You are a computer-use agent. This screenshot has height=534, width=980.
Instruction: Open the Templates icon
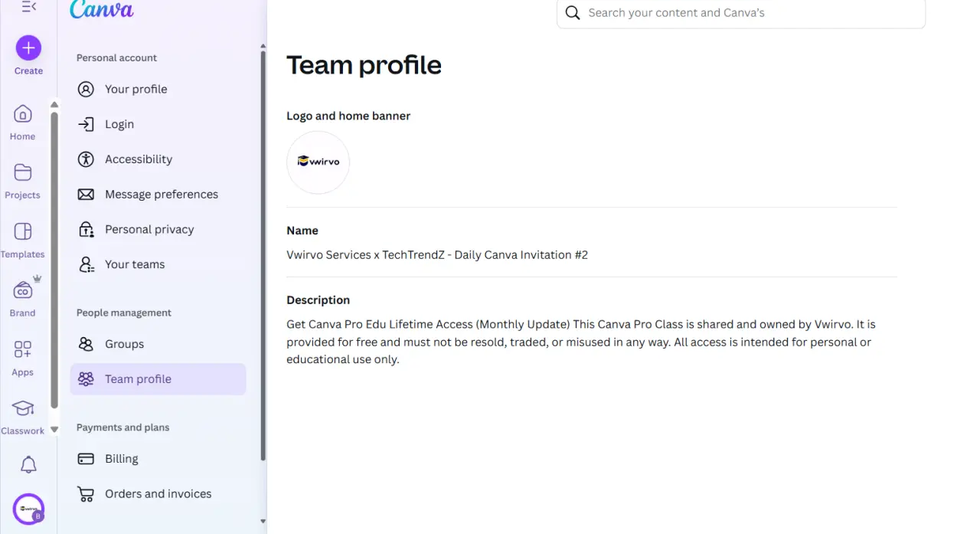click(x=22, y=231)
